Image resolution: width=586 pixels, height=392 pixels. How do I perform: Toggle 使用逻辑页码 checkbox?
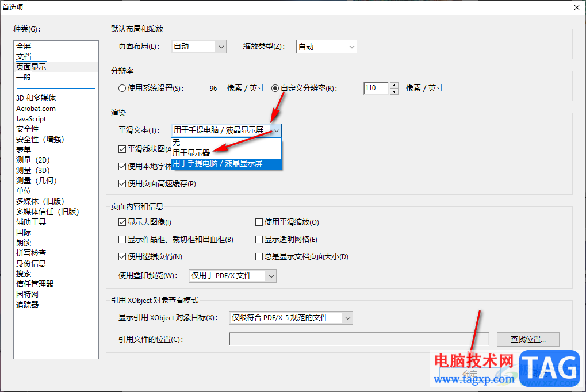point(122,257)
